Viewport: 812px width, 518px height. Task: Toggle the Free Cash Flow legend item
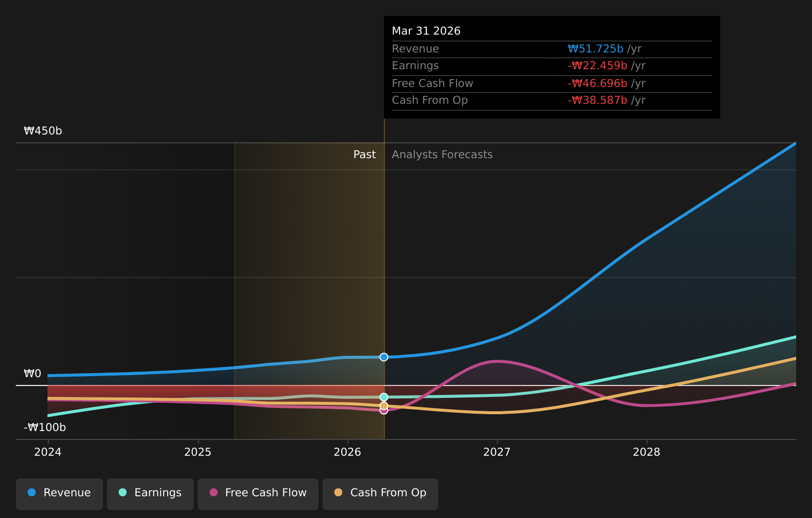click(x=258, y=494)
